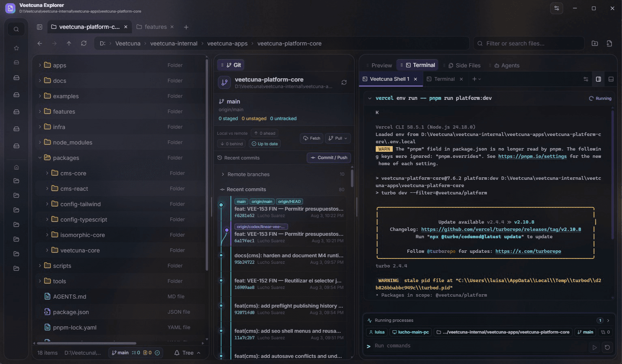
Task: Open the new terminal plus dropdown
Action: pyautogui.click(x=477, y=79)
